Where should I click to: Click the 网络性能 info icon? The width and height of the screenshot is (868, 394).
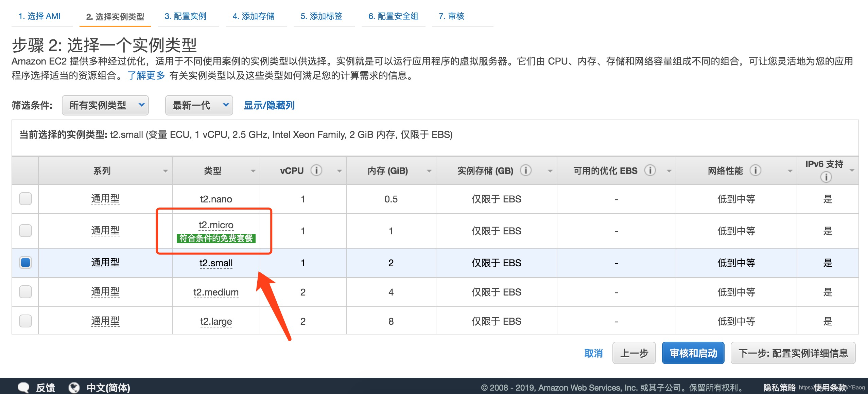[755, 170]
